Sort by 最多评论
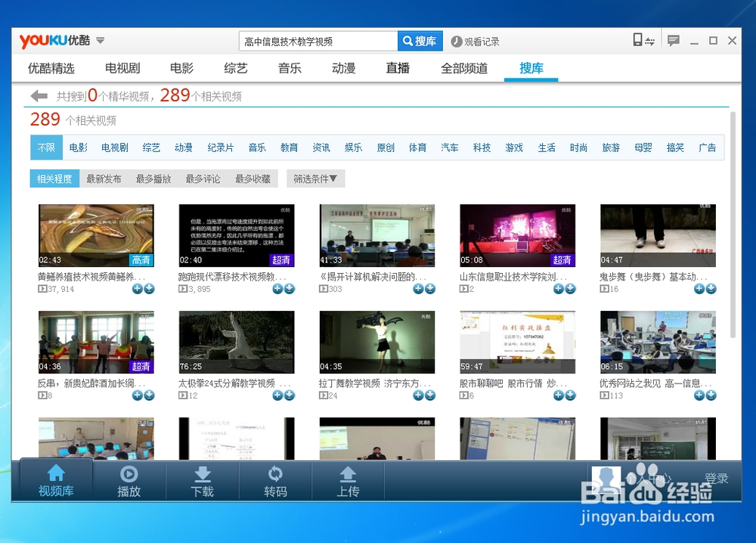 [x=203, y=179]
